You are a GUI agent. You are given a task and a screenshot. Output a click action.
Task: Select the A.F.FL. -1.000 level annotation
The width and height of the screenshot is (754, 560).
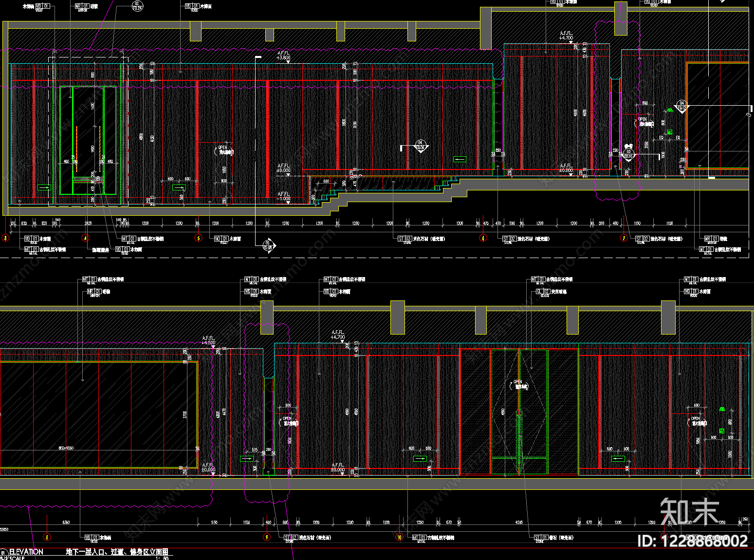pos(284,196)
